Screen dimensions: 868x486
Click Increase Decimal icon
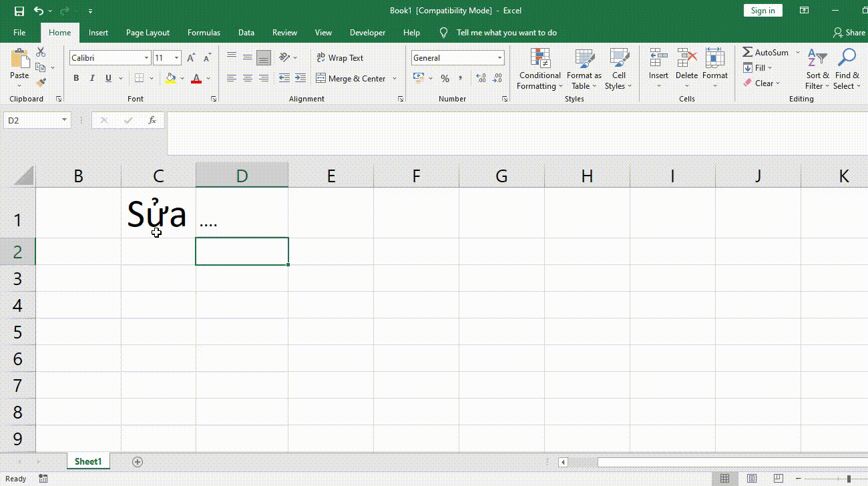click(481, 78)
